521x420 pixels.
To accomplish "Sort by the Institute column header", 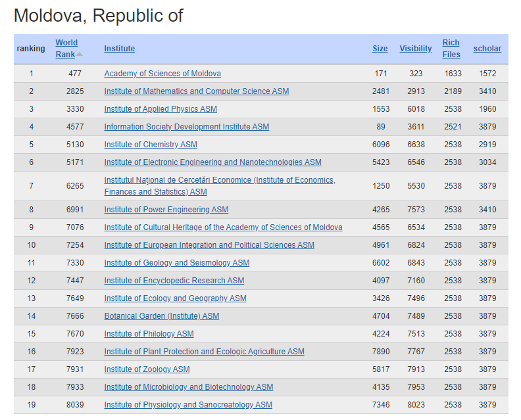I will point(120,49).
